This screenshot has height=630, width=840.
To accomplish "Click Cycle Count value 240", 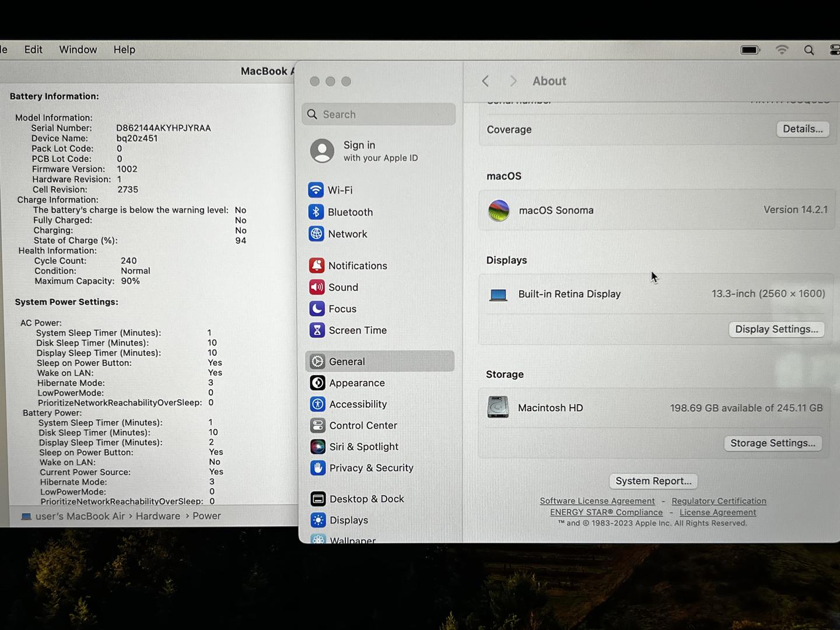I will pos(129,261).
